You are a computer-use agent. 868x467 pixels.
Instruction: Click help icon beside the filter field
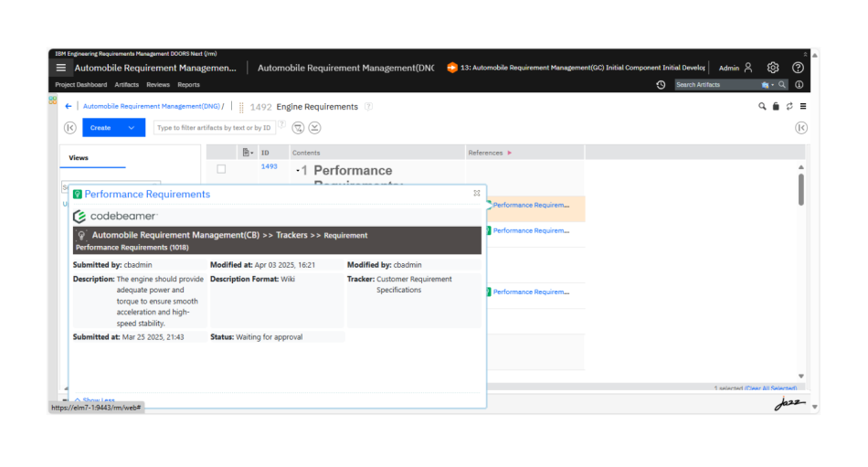pyautogui.click(x=281, y=124)
